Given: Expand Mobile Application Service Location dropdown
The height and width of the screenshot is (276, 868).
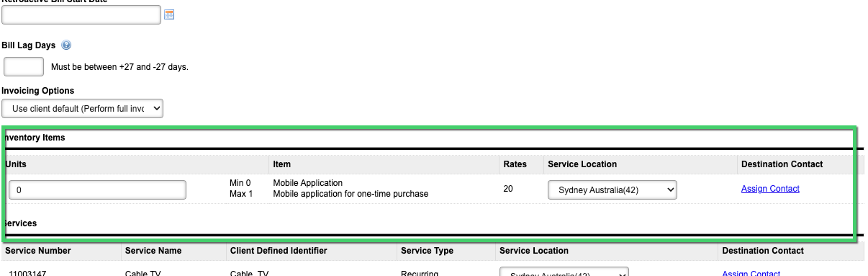Looking at the screenshot, I should tap(612, 190).
